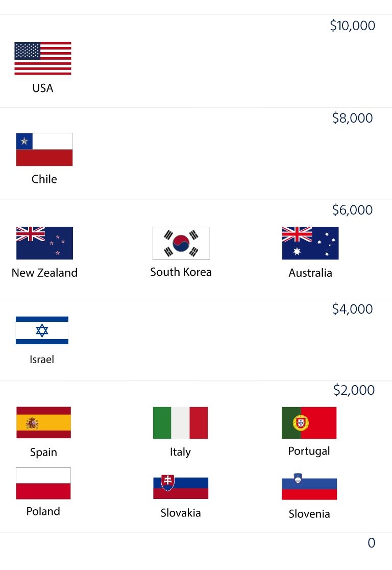Click the Slovakia flag icon

[181, 486]
